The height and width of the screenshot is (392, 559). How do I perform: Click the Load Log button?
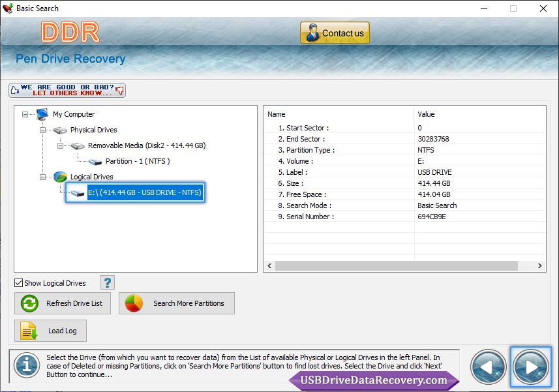(50, 331)
